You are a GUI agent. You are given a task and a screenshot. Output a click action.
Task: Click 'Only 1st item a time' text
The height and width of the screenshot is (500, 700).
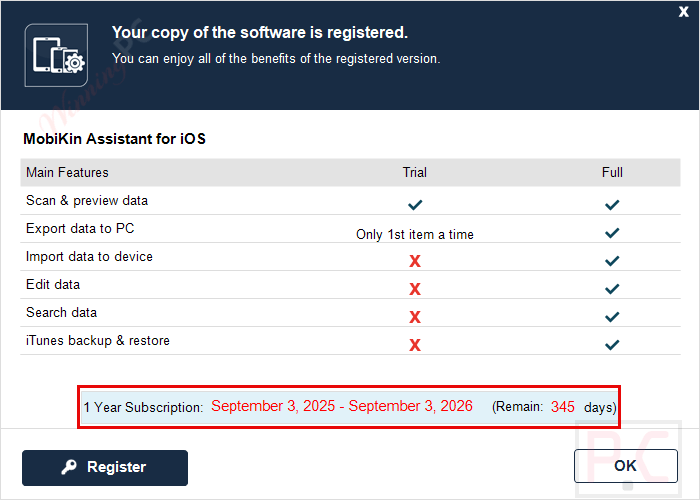coord(415,234)
